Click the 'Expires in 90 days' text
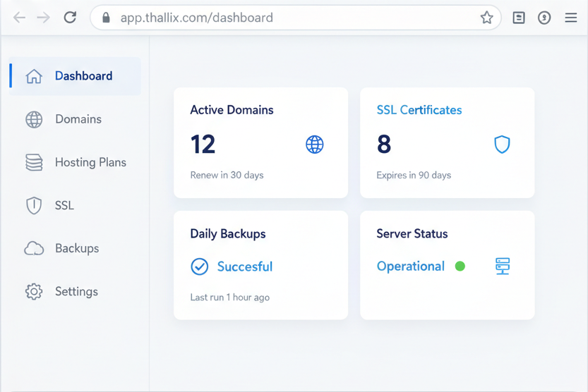Viewport: 588px width, 392px height. point(414,176)
